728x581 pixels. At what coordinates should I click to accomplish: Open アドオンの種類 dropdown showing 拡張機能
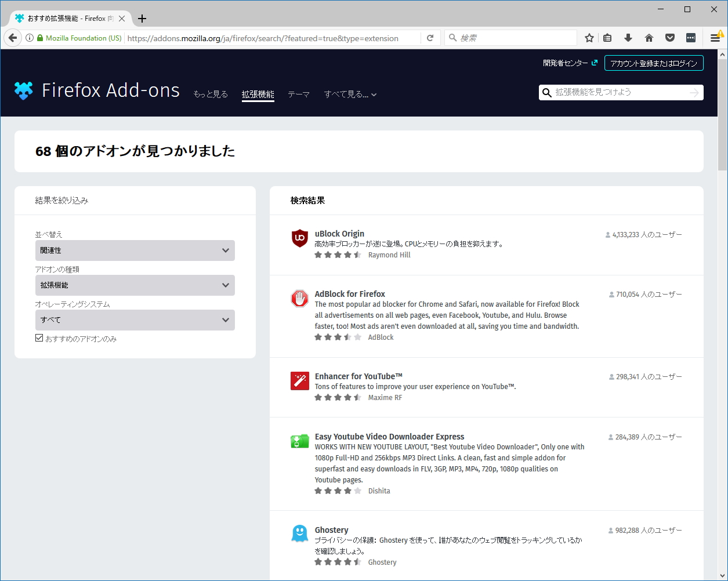(x=135, y=285)
